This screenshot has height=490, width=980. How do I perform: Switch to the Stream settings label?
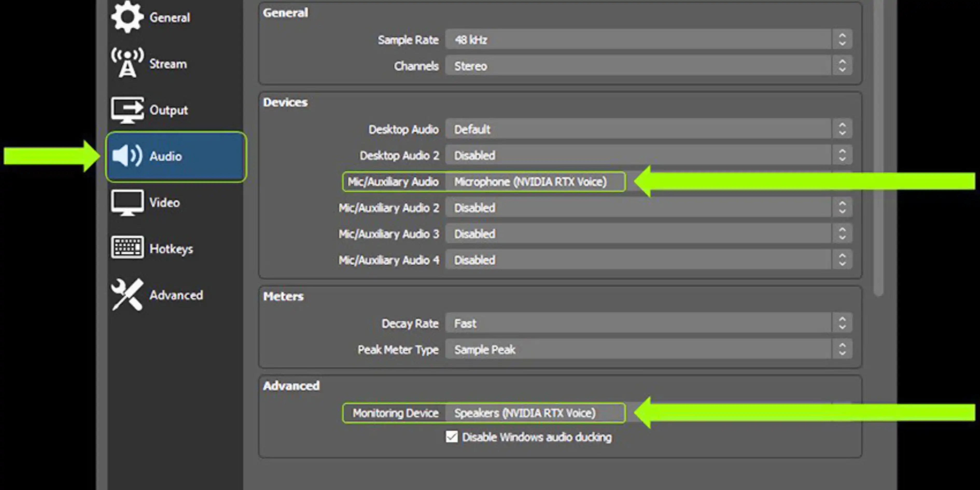point(168,64)
